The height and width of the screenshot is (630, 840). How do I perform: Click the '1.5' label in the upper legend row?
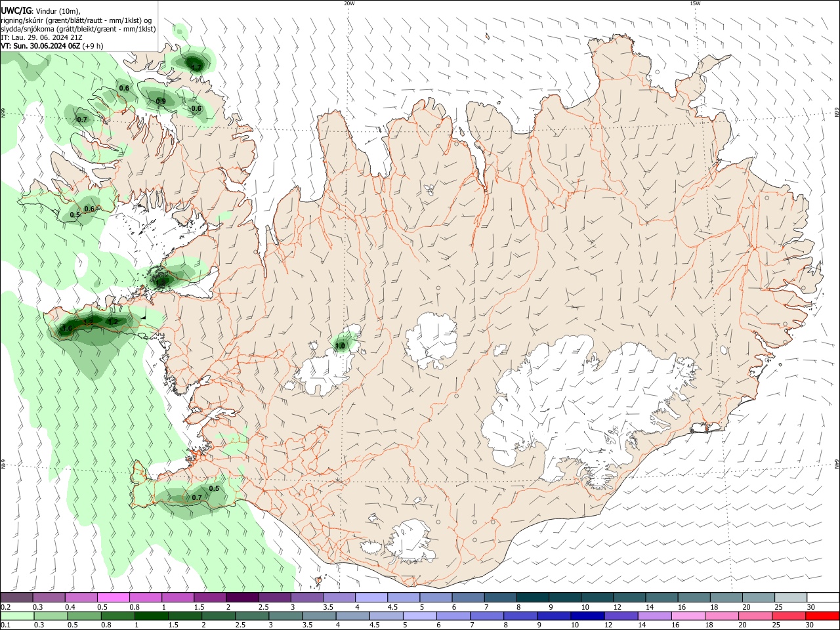(199, 607)
